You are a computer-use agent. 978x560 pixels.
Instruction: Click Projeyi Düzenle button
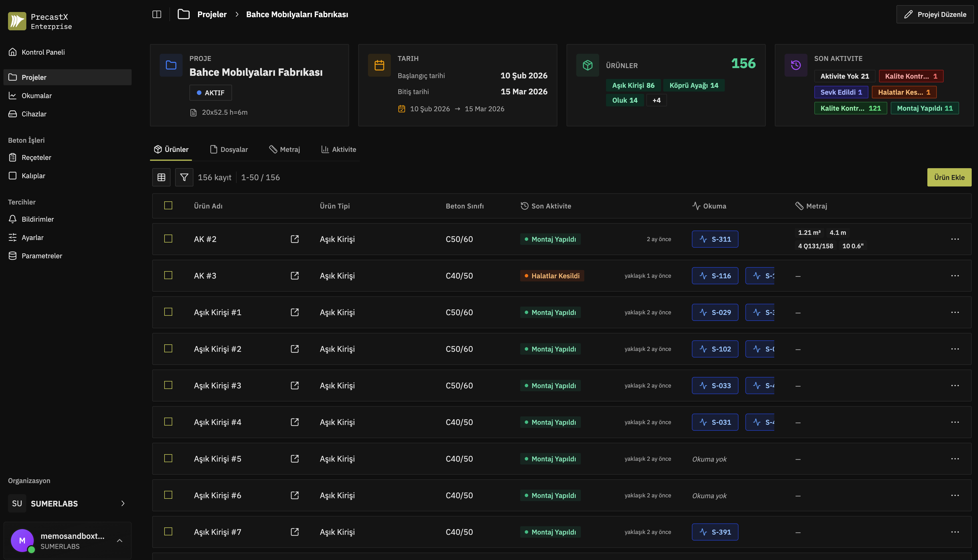pos(935,14)
